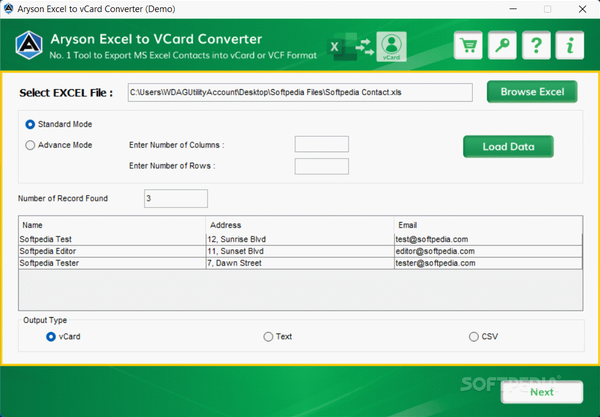Click the 11, Sunset Blvd address cell
The image size is (600, 417).
tap(300, 251)
